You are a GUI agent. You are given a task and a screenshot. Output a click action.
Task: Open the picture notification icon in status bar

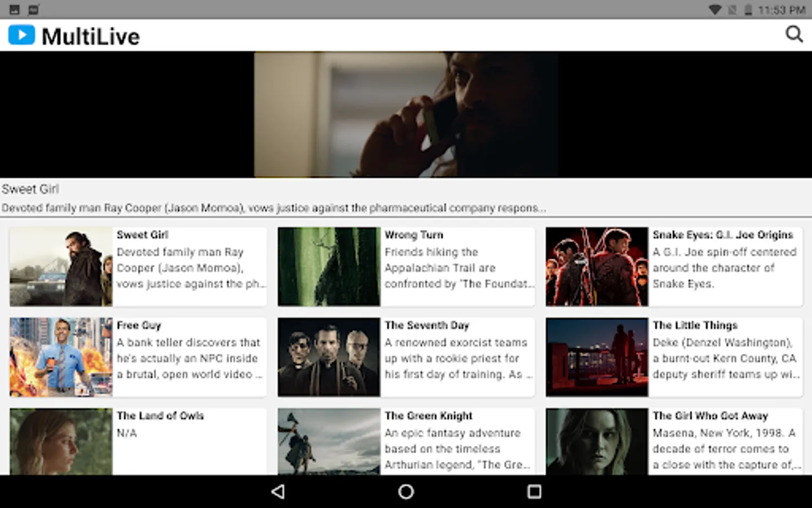15,10
